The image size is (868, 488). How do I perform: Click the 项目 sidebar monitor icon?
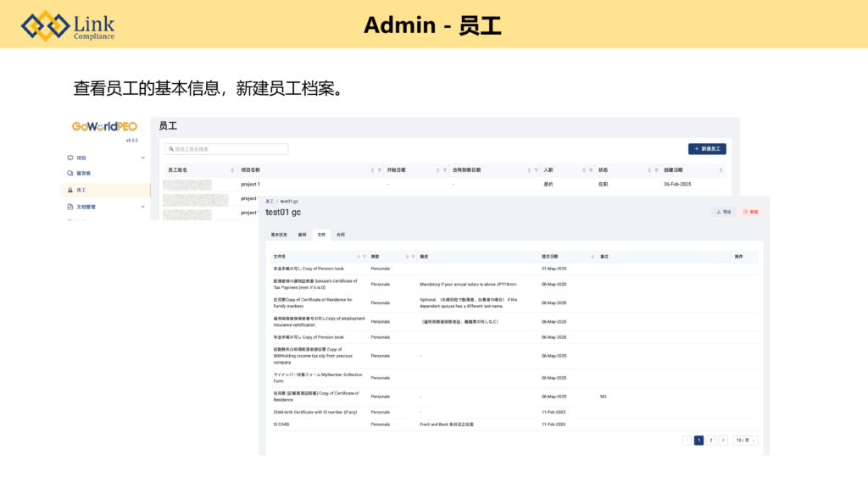(70, 158)
